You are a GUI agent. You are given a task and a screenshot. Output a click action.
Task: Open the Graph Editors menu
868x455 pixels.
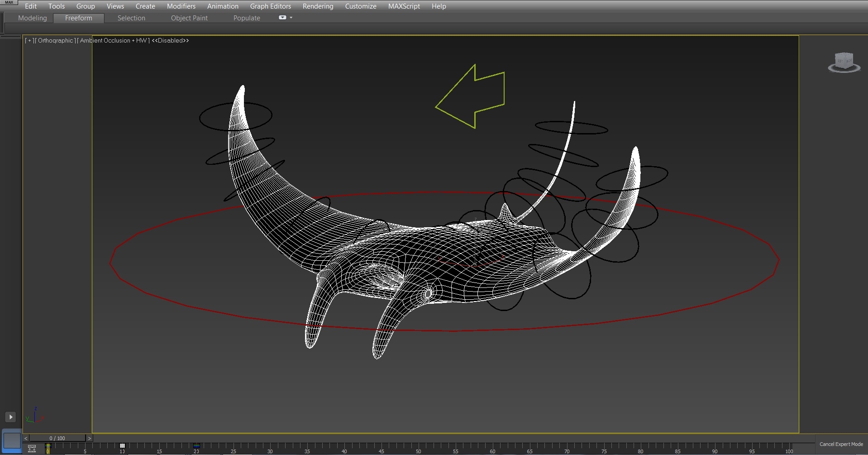click(270, 6)
